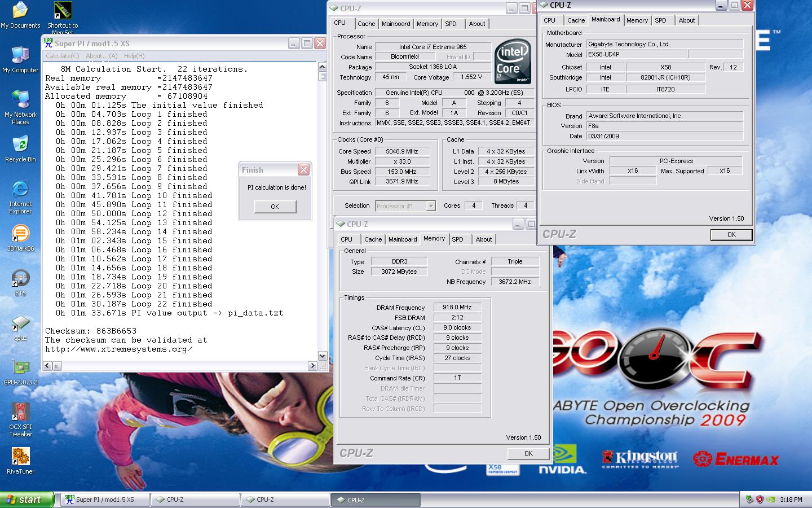Click OK in the motherboard CPU-Z window
The width and height of the screenshot is (812, 508).
click(x=731, y=235)
